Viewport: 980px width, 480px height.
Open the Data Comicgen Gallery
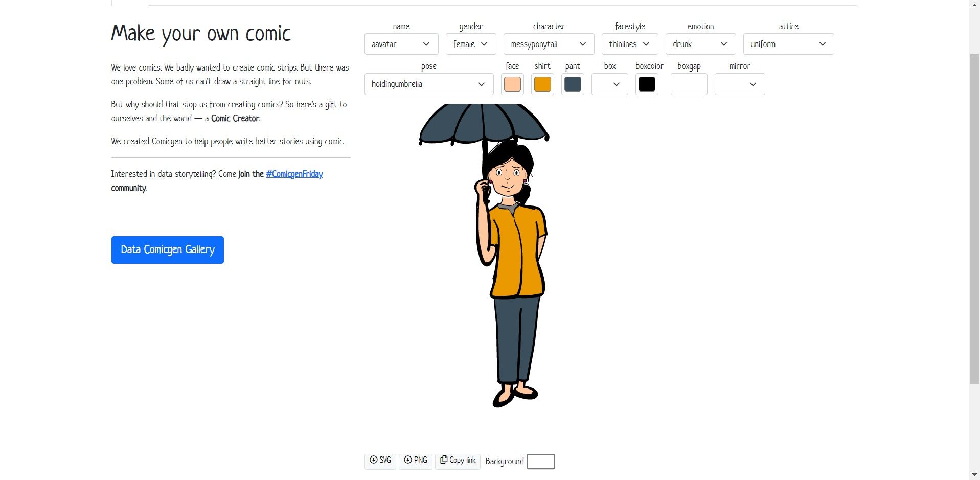pyautogui.click(x=168, y=250)
